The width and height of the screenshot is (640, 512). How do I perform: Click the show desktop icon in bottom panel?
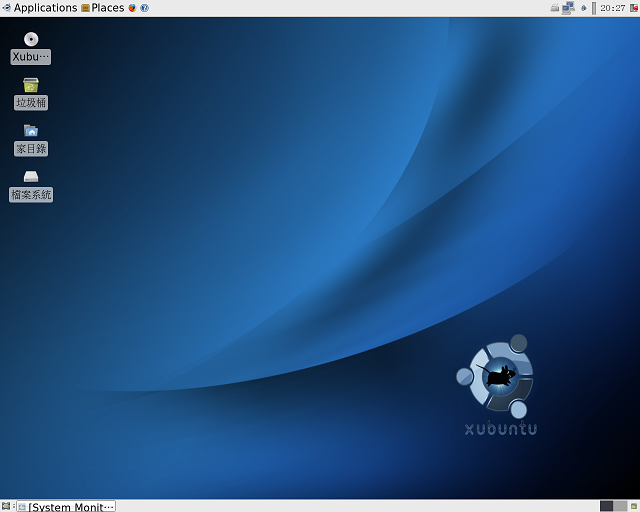(x=6, y=507)
